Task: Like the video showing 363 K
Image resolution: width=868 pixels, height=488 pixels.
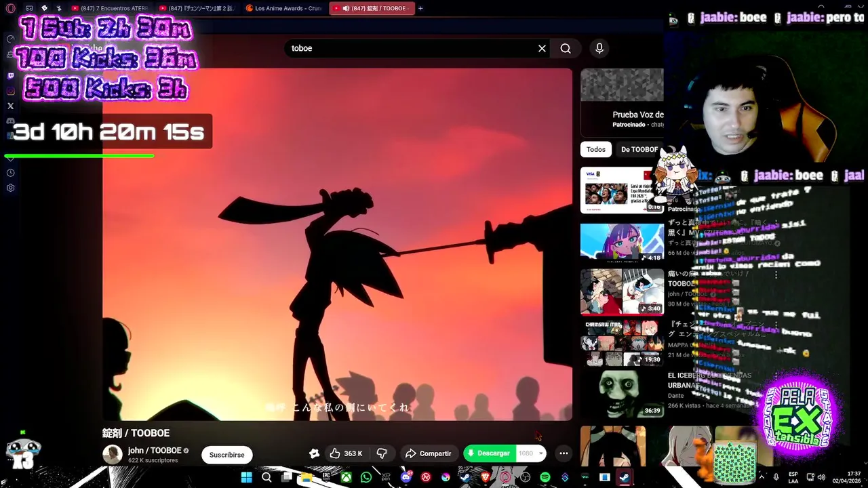Action: 347,453
